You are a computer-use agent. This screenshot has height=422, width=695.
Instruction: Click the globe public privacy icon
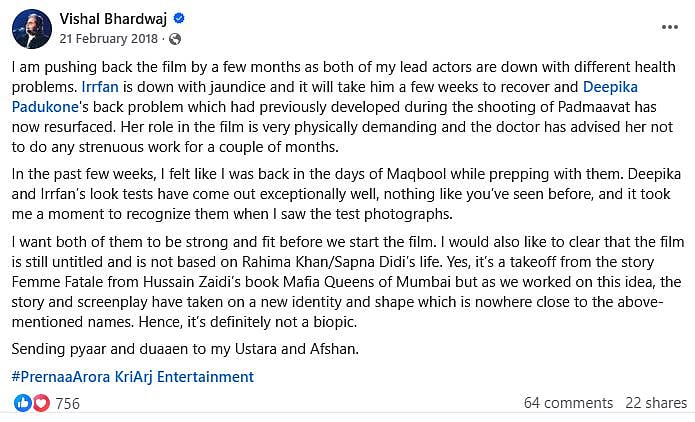(175, 39)
